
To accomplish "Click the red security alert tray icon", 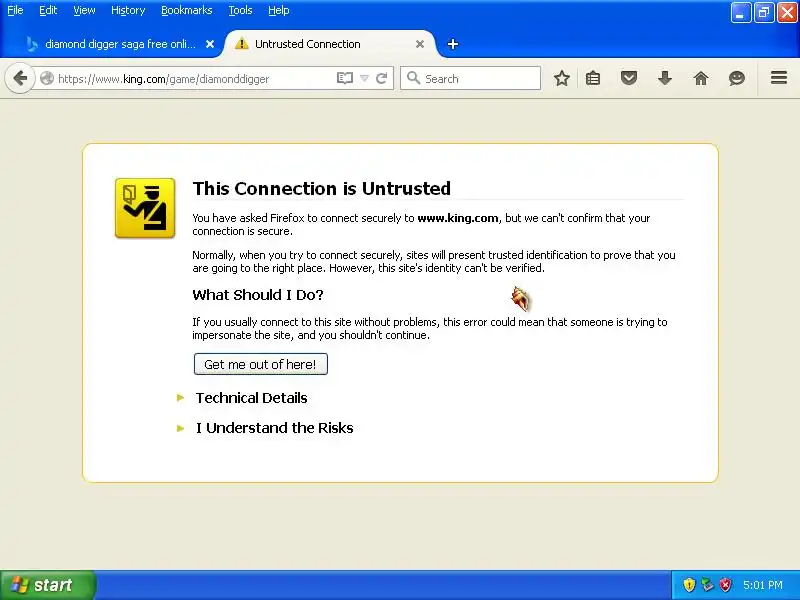I will [726, 585].
